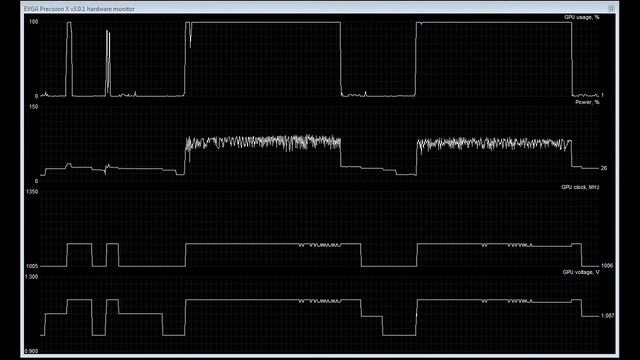Click the 'GPU clock, MHz' graph label

click(x=580, y=187)
